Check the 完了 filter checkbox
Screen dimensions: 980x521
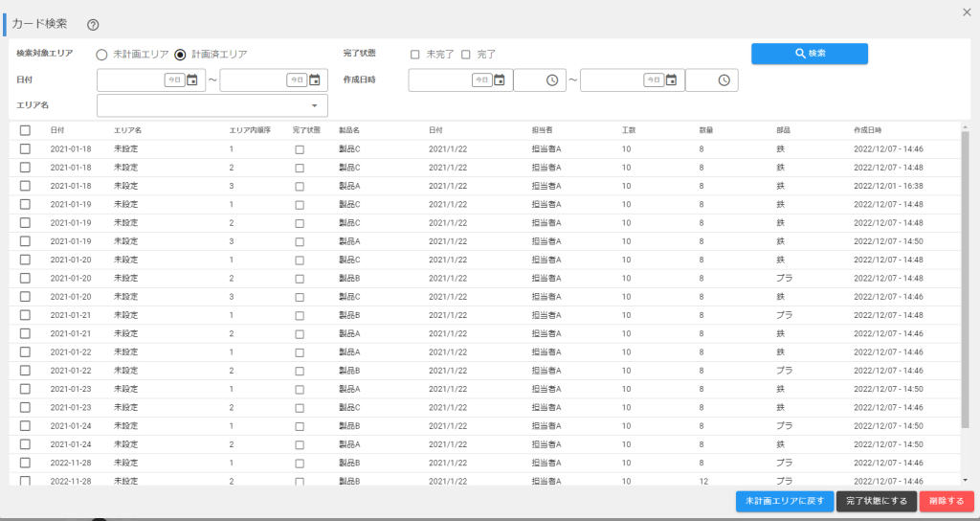[466, 55]
